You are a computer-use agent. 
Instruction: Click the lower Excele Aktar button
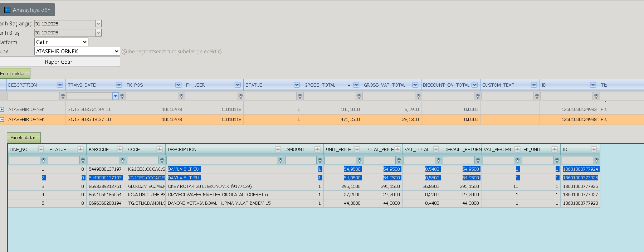click(x=24, y=137)
